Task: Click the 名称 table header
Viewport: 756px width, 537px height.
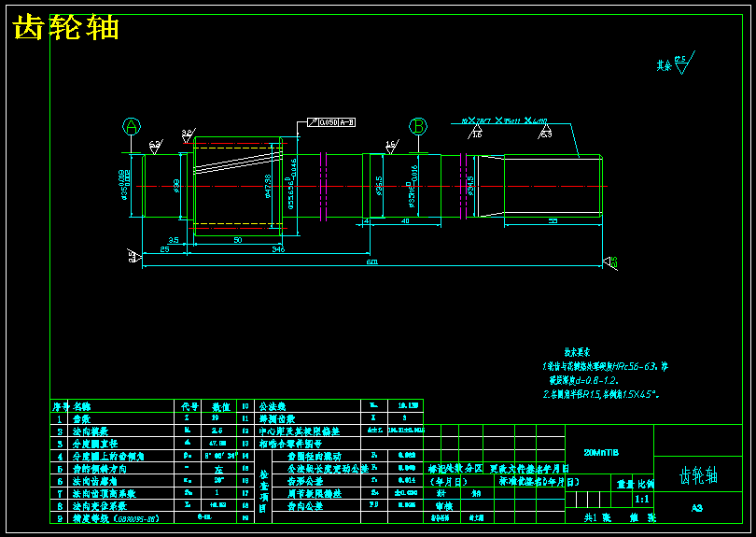Action: (81, 407)
